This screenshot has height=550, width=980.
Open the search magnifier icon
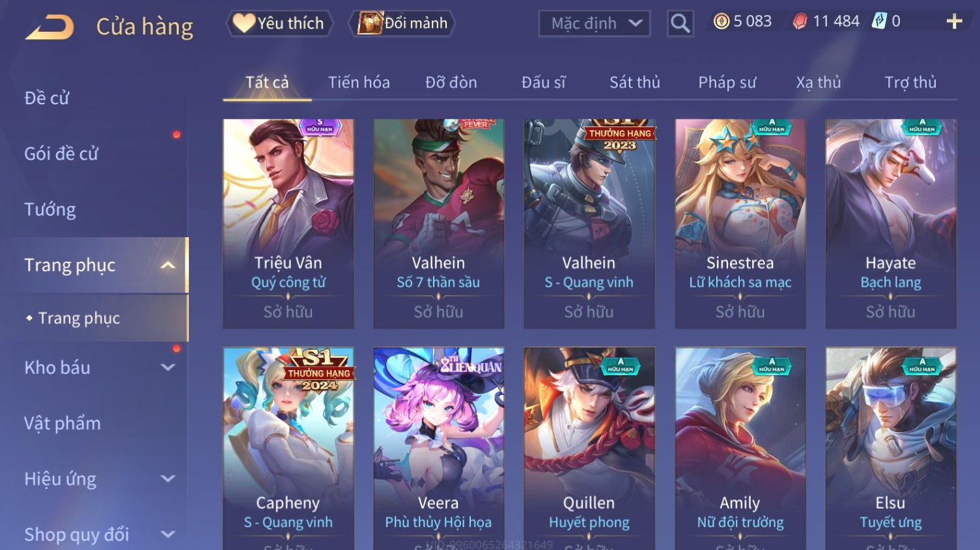click(680, 23)
